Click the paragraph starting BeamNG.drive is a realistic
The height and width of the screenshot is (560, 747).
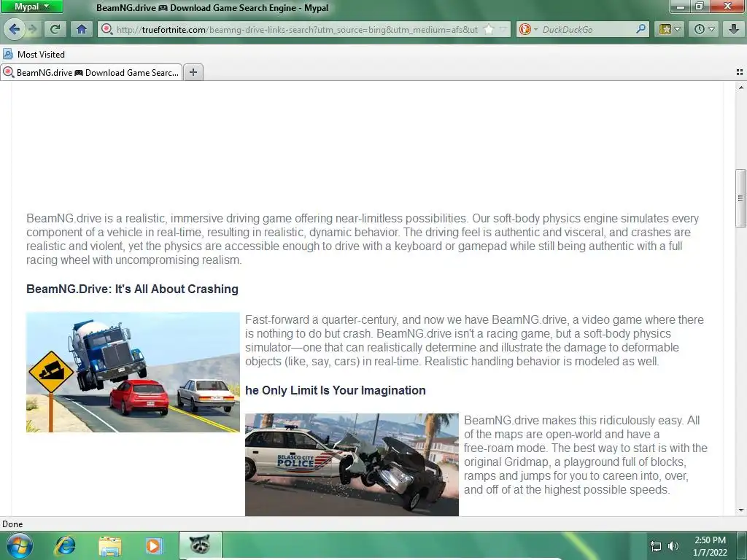coord(362,239)
